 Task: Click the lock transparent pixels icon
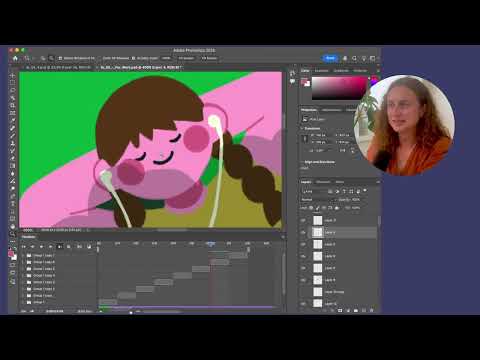[311, 208]
